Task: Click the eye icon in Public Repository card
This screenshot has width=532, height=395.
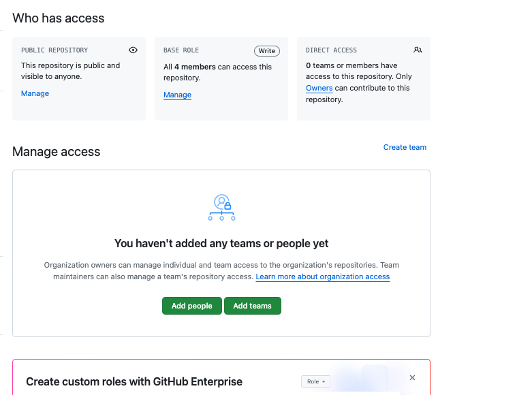Action: point(133,50)
